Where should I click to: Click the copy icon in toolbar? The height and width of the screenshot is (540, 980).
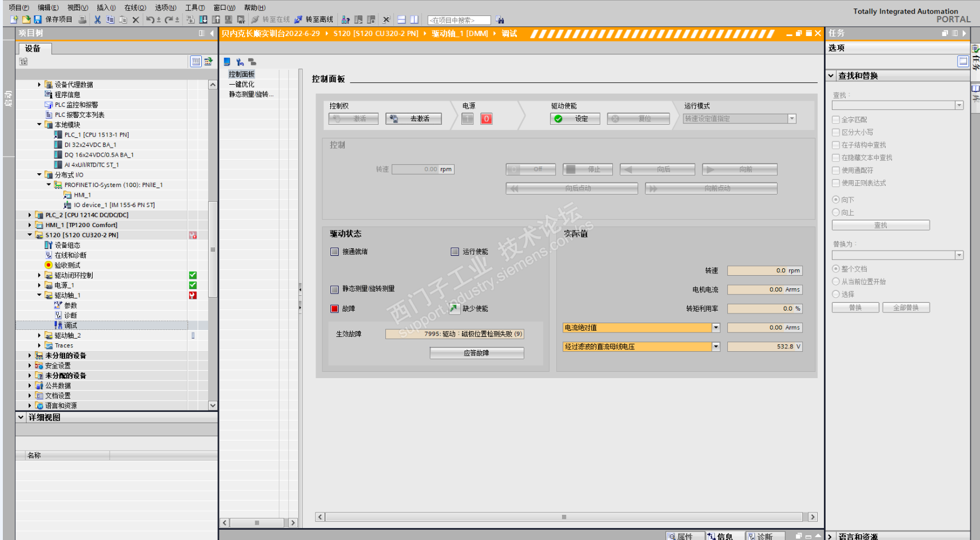coord(110,19)
